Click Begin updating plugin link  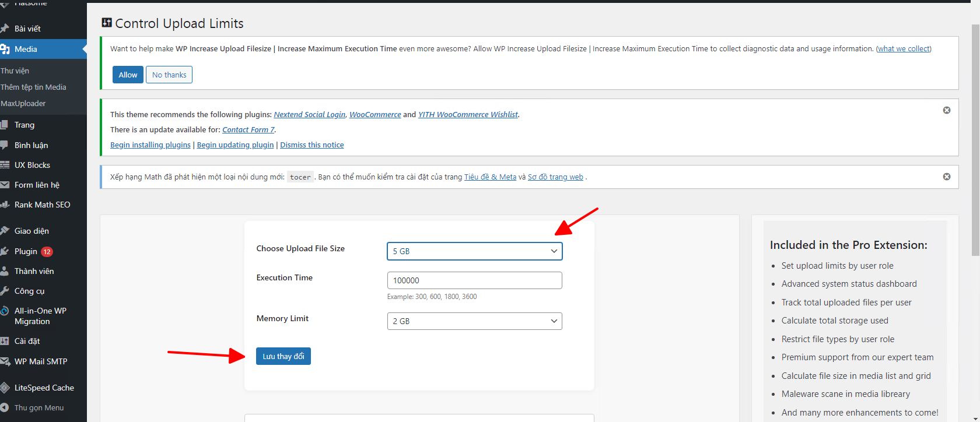click(235, 145)
